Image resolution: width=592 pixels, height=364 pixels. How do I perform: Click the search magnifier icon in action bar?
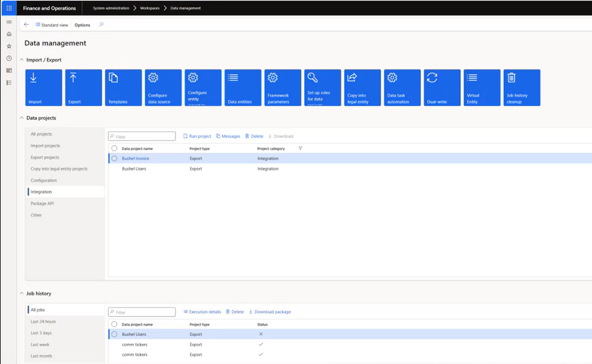point(101,25)
